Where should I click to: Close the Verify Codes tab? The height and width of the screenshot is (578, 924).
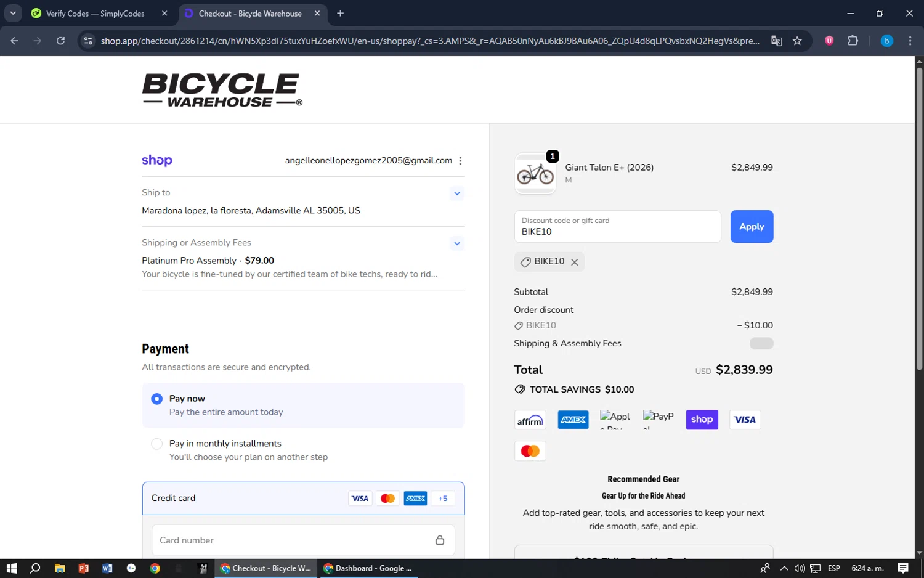click(164, 13)
